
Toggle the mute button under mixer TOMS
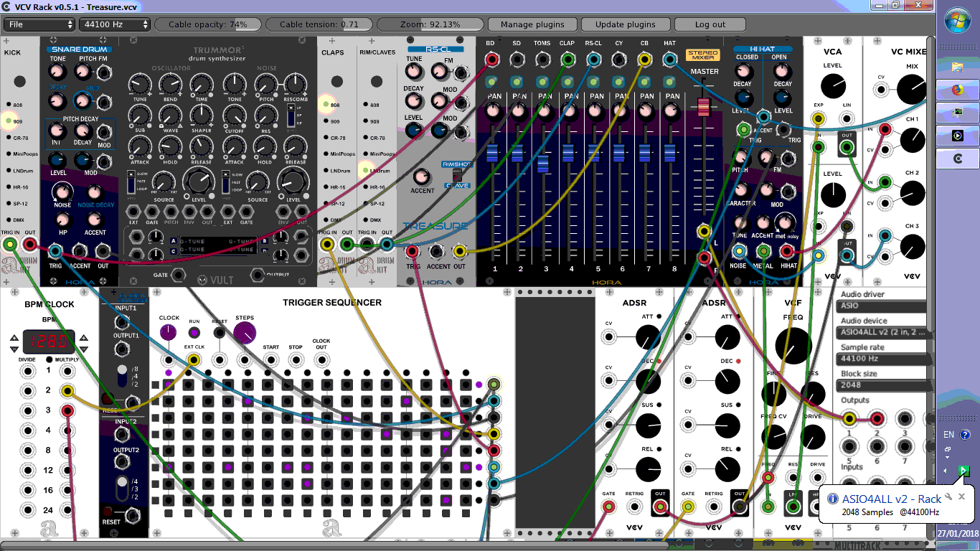[x=542, y=81]
